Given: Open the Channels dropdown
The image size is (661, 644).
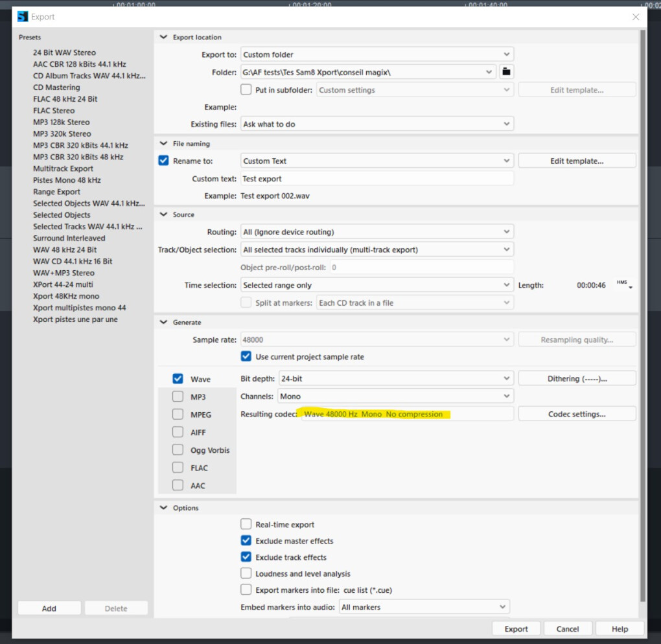Looking at the screenshot, I should (396, 396).
